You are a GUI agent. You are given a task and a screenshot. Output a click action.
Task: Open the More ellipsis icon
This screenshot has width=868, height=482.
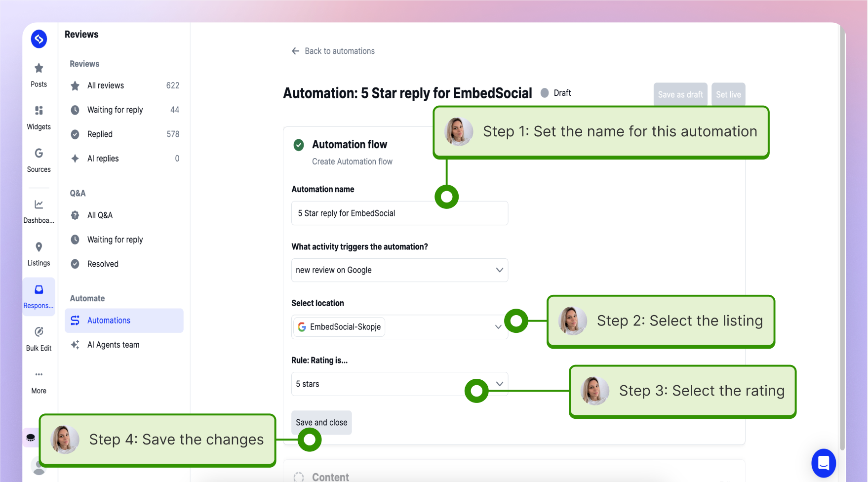coord(39,374)
